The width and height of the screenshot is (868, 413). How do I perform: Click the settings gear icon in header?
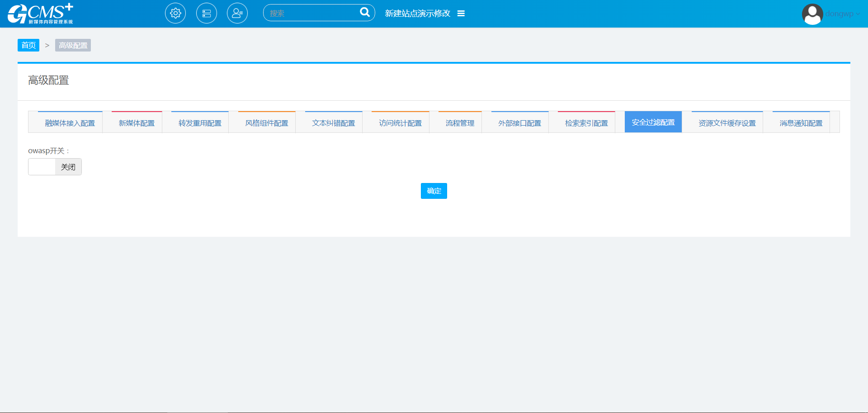point(175,14)
